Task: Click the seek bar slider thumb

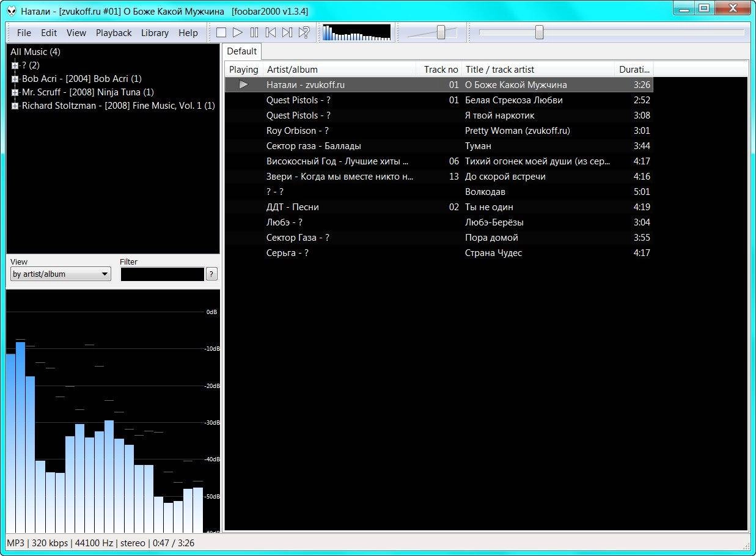Action: click(x=539, y=32)
